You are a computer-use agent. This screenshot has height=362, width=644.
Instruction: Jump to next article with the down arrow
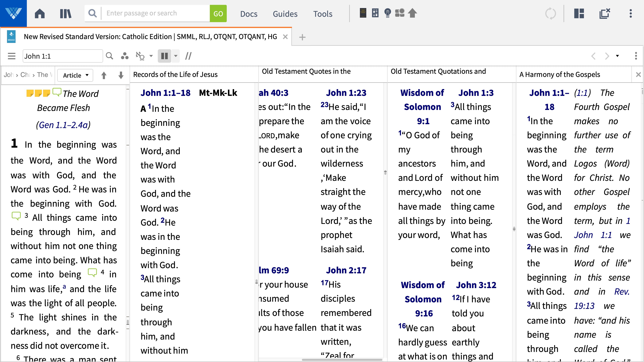click(x=121, y=75)
